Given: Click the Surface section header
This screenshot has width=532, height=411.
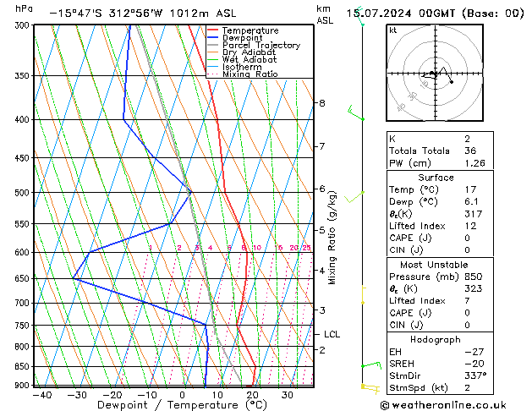Looking at the screenshot, I should tap(436, 178).
